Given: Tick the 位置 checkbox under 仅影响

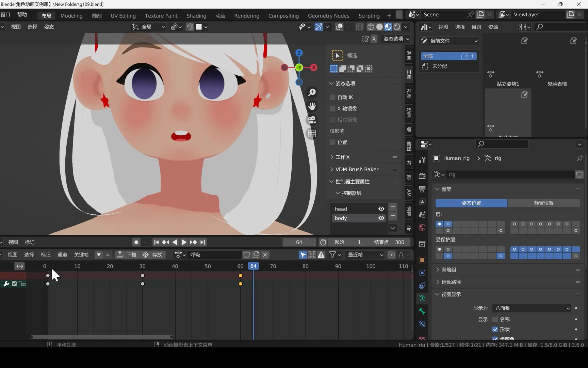Looking at the screenshot, I should (332, 142).
